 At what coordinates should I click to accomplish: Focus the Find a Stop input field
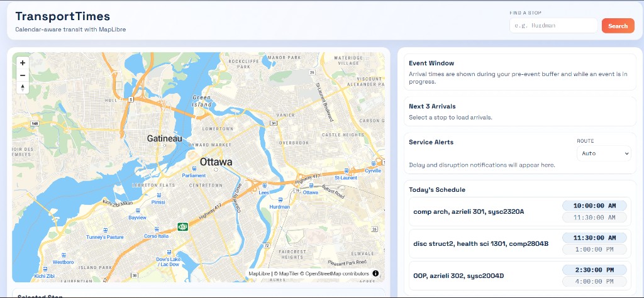(x=553, y=26)
